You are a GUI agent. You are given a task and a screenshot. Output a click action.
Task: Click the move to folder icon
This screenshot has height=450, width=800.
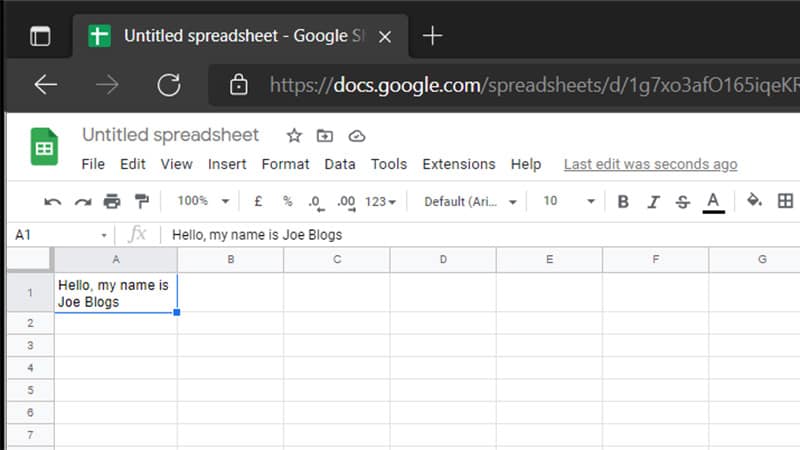pos(325,136)
